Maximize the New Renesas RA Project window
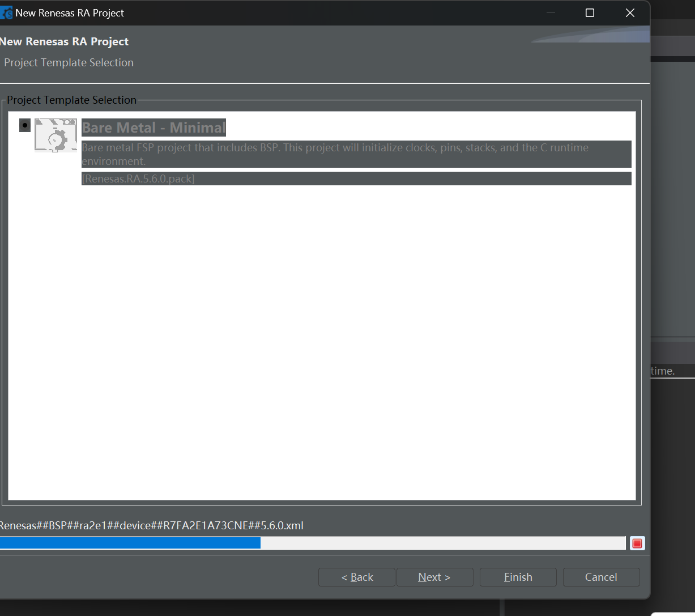Image resolution: width=695 pixels, height=616 pixels. tap(590, 12)
